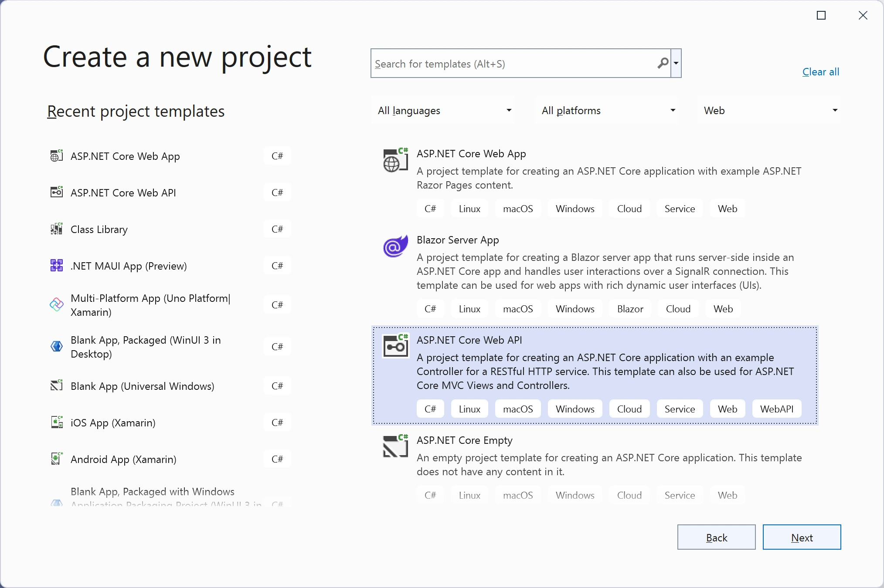This screenshot has height=588, width=884.
Task: Click the Blazor Server App description text
Action: (x=605, y=271)
